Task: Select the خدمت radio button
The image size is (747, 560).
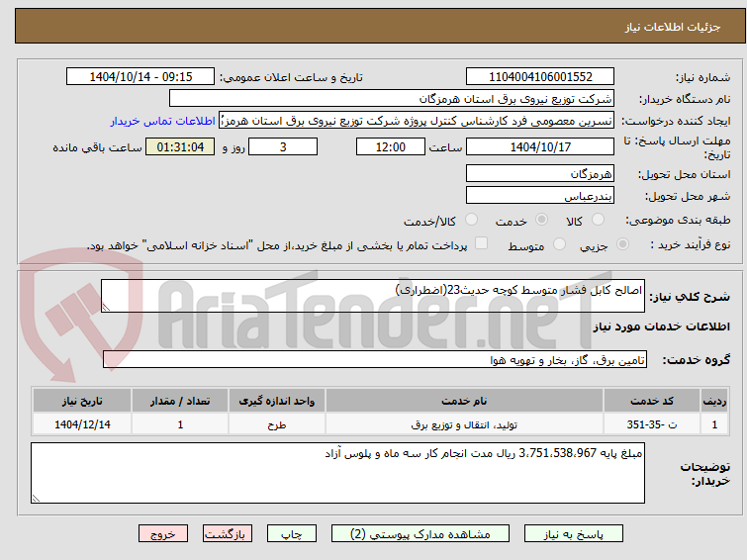Action: click(x=541, y=220)
